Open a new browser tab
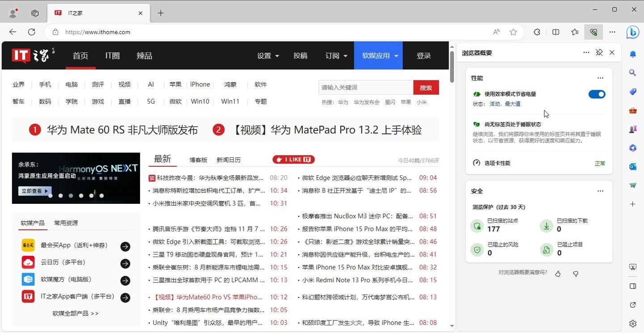The image size is (644, 333). pos(161,13)
